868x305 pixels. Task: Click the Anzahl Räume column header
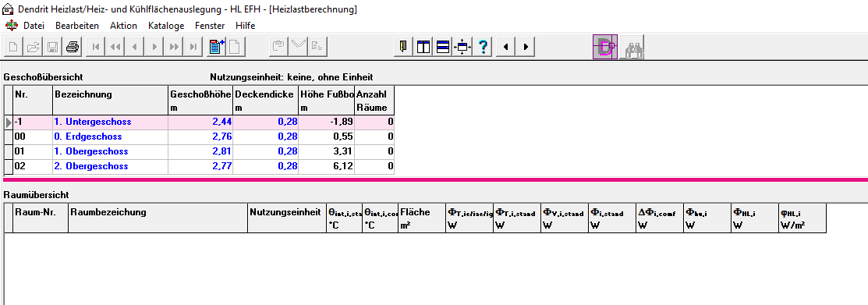point(375,101)
